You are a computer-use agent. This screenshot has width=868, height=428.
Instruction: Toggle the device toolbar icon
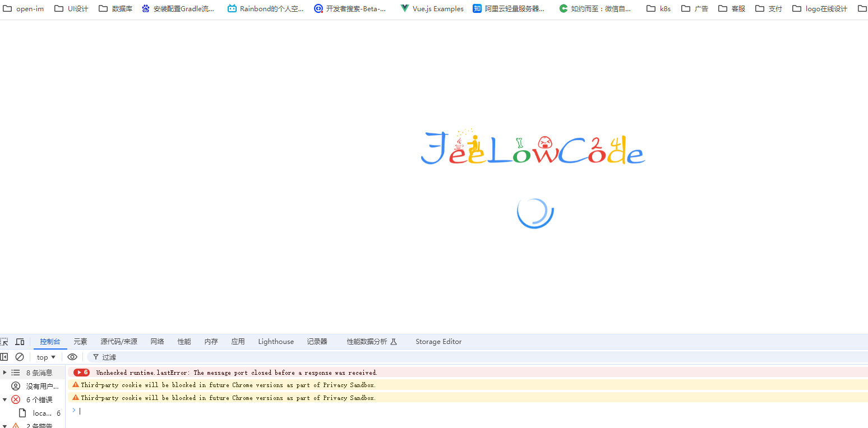tap(20, 342)
